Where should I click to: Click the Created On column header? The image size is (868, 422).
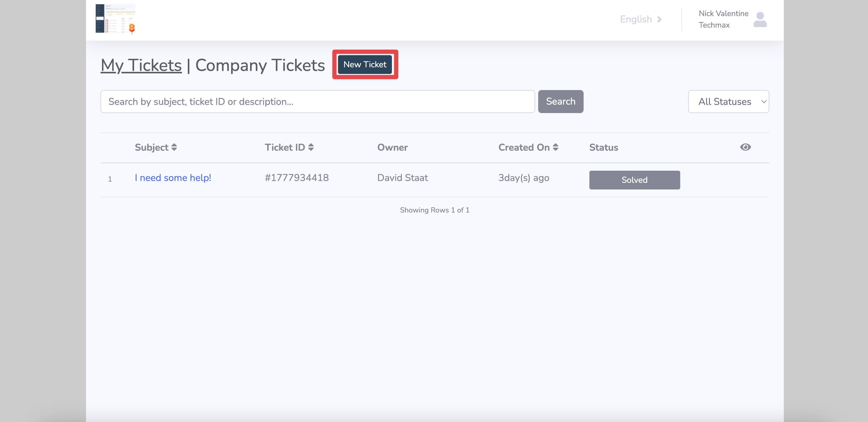pos(524,147)
